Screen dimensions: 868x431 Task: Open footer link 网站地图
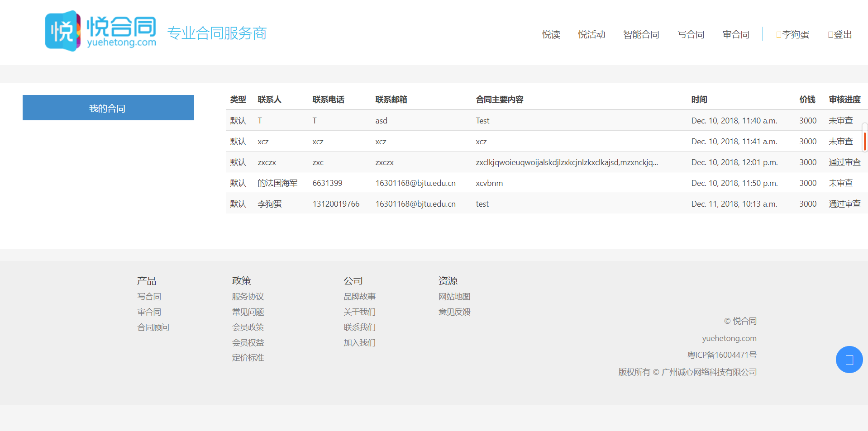pyautogui.click(x=454, y=297)
